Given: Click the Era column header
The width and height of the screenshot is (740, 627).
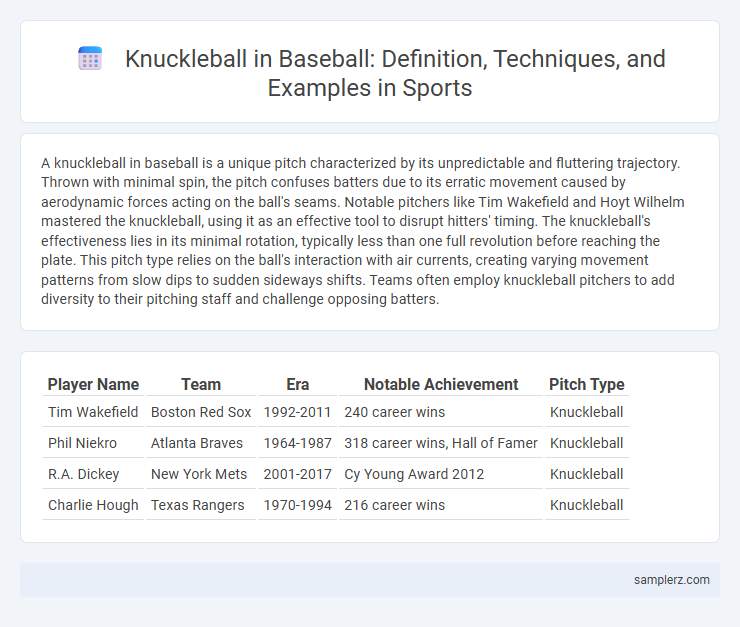Looking at the screenshot, I should [297, 385].
